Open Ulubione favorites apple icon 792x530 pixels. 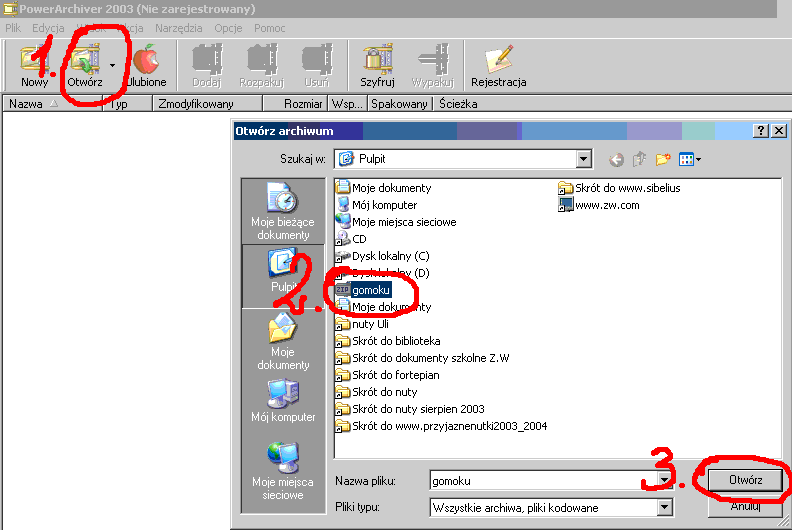pyautogui.click(x=146, y=60)
